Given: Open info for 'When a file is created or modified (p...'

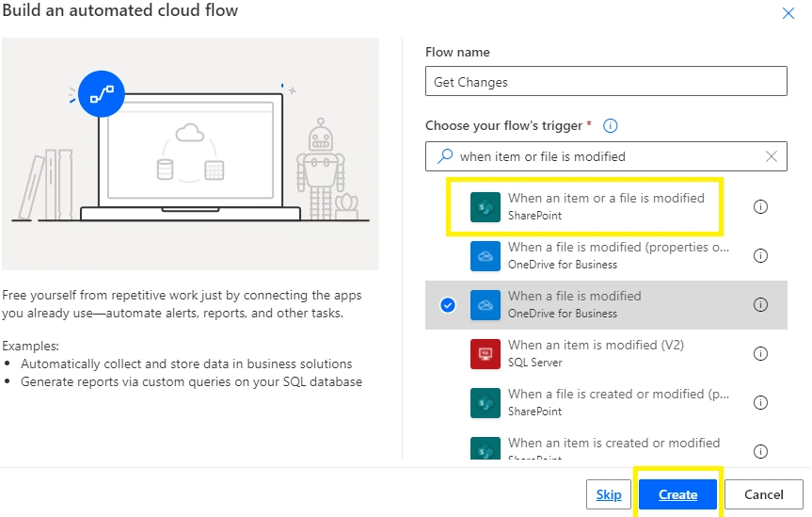Looking at the screenshot, I should click(760, 403).
